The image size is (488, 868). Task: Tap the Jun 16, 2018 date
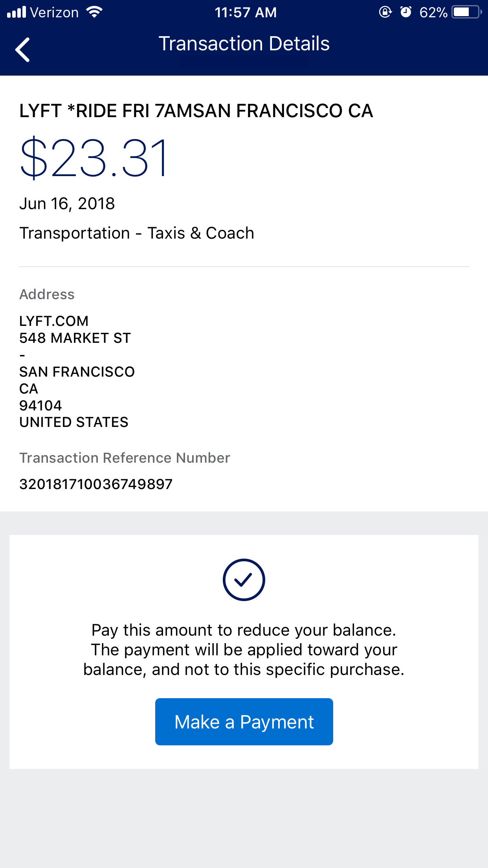click(67, 204)
